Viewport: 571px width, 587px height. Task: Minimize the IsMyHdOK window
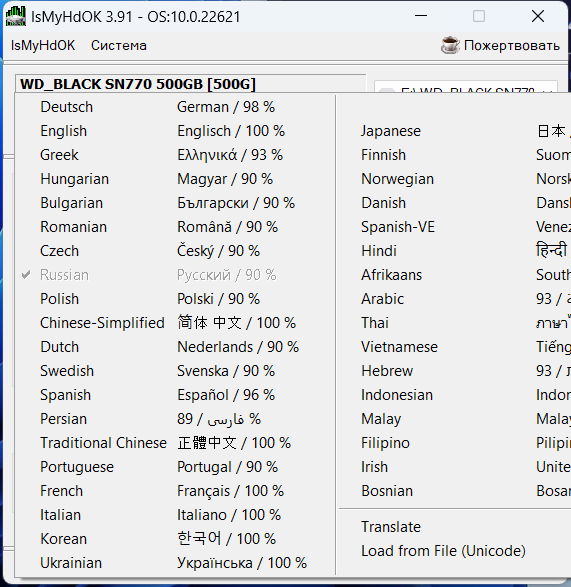(x=421, y=16)
